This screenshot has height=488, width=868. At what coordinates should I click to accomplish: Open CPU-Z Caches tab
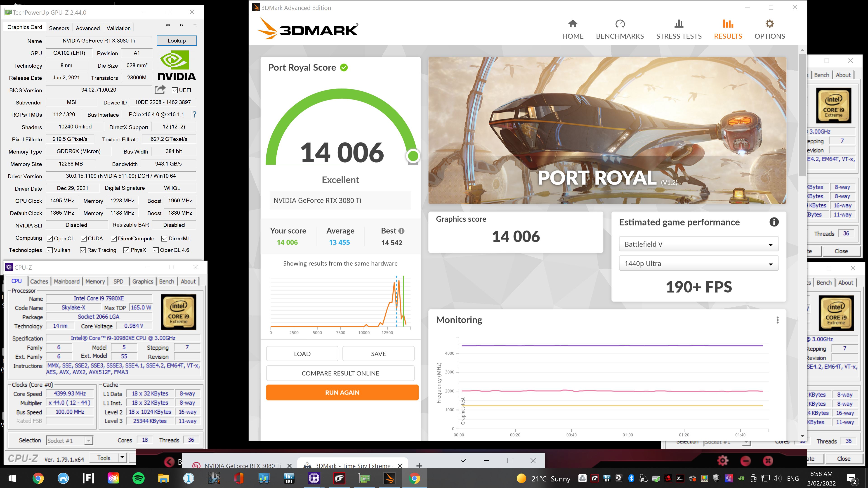click(39, 281)
